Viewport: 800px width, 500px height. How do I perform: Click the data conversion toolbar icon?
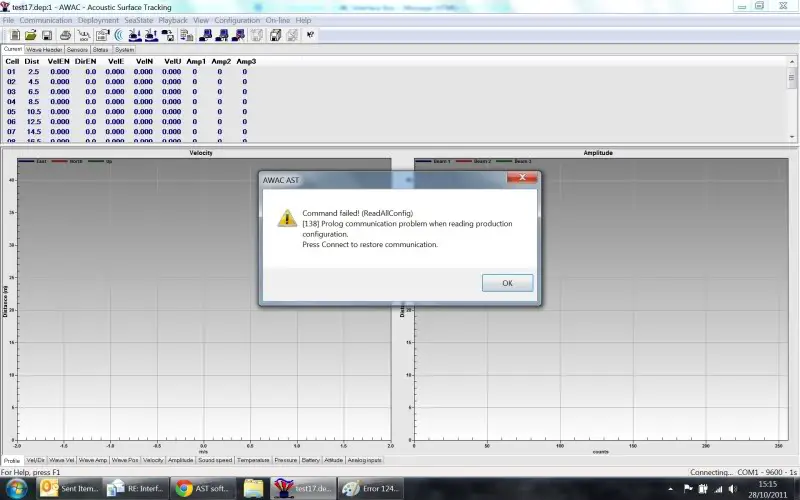(187, 35)
